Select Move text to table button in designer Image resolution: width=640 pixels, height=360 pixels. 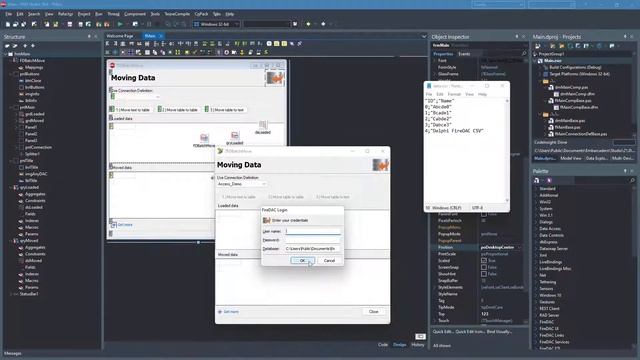tap(133, 110)
